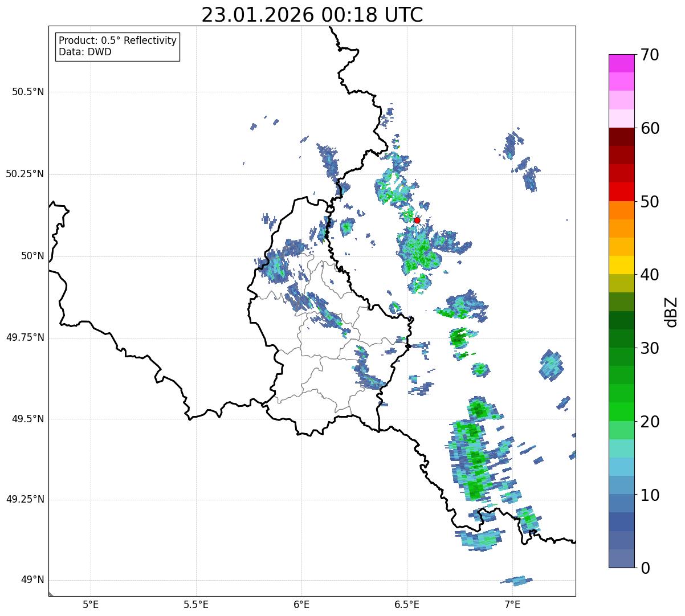Image resolution: width=685 pixels, height=616 pixels.
Task: Pick the olive colorbar segment below 40
Action: coord(622,283)
